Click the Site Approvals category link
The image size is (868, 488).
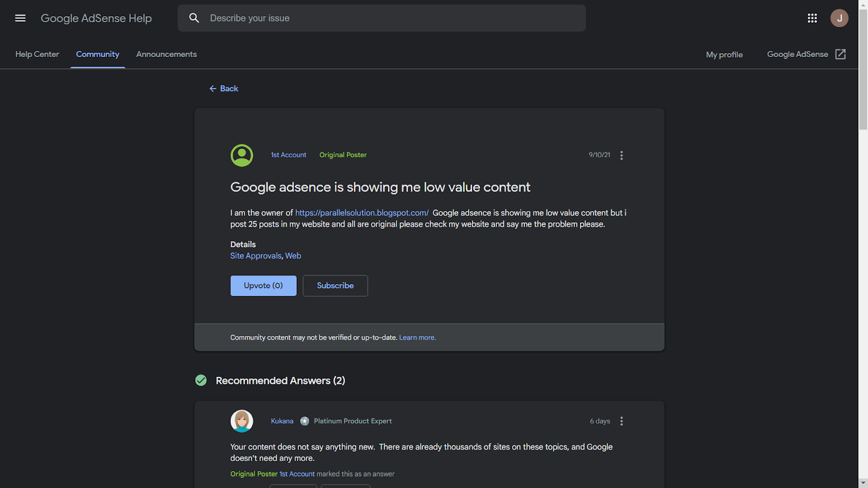pos(256,256)
